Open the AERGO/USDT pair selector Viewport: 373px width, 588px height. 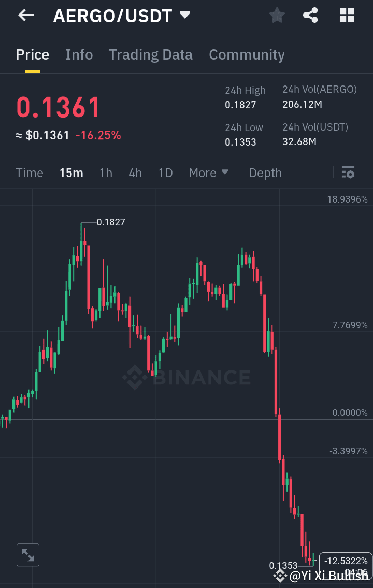(120, 16)
